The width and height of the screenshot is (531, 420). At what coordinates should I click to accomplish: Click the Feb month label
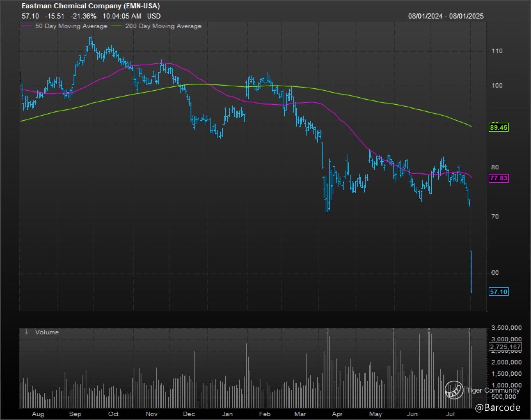pyautogui.click(x=265, y=414)
